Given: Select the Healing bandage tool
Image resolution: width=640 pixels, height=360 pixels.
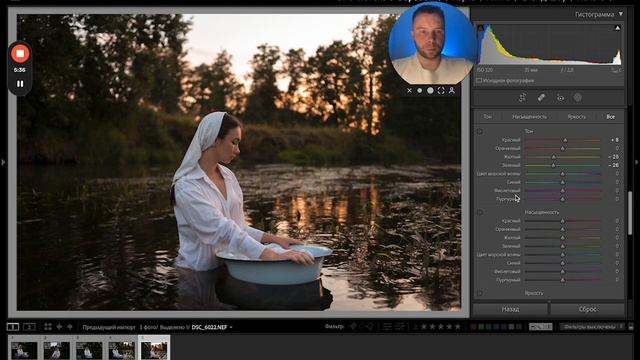Looking at the screenshot, I should pos(541,98).
